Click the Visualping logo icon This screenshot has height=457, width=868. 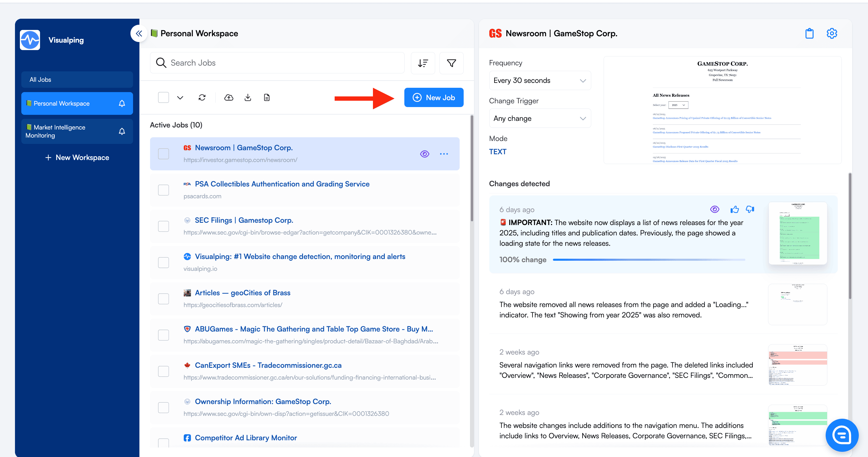tap(30, 40)
